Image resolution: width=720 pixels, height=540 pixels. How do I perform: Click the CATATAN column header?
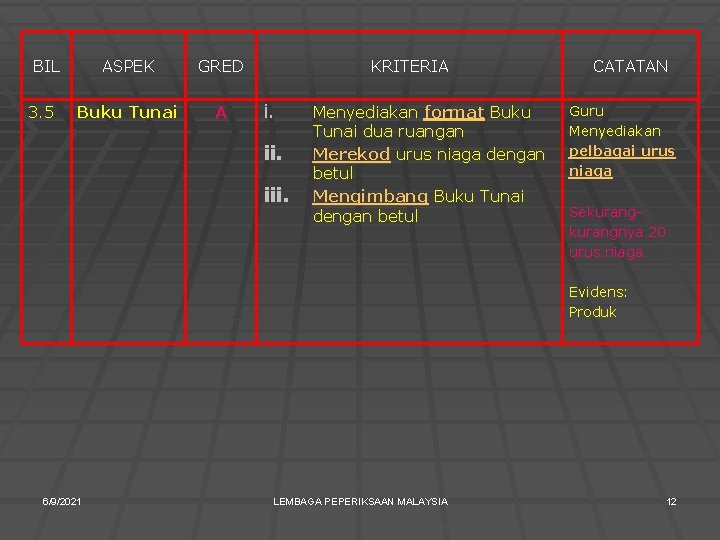630,66
